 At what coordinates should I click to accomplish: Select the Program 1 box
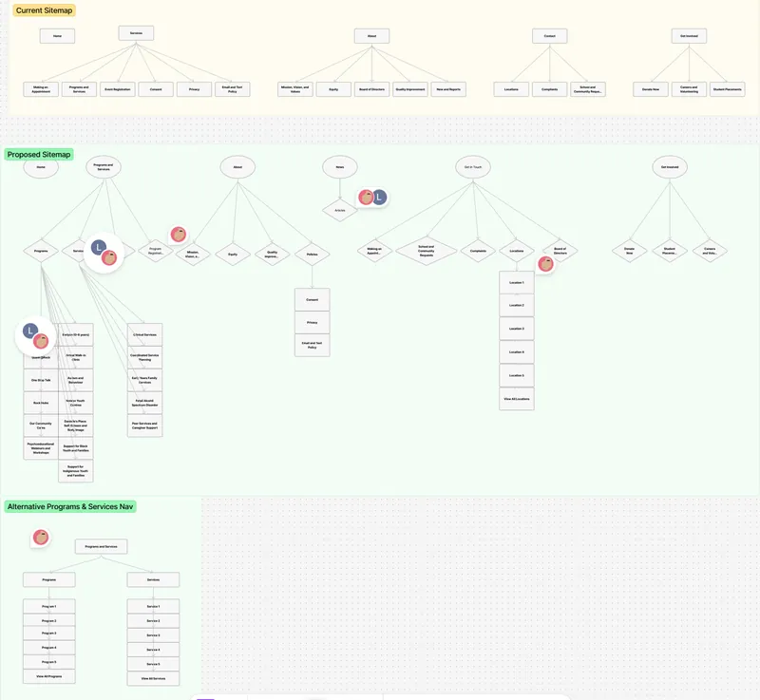coord(49,607)
